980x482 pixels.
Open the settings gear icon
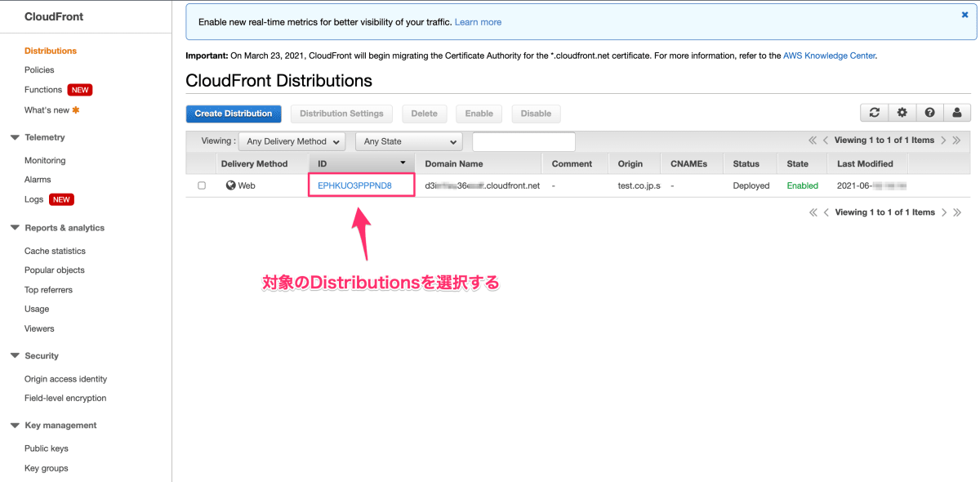[x=902, y=113]
